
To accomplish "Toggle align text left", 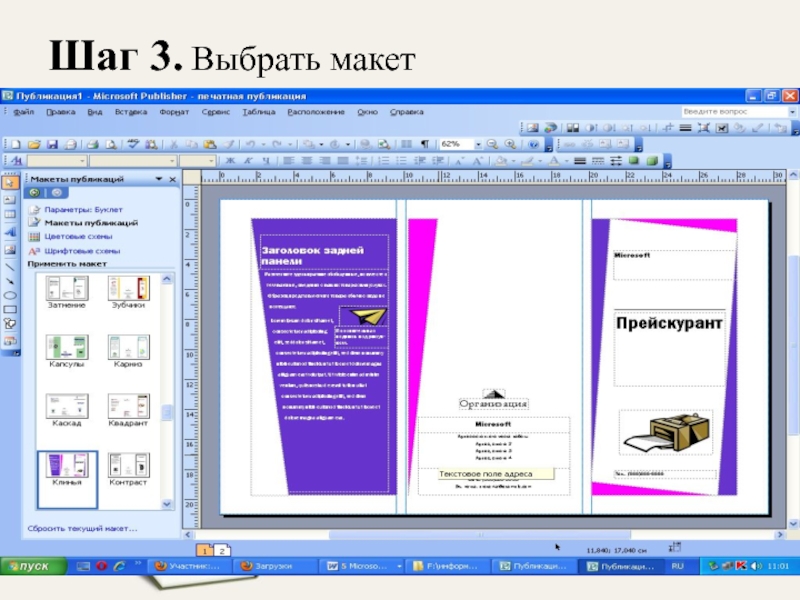I will [x=289, y=161].
